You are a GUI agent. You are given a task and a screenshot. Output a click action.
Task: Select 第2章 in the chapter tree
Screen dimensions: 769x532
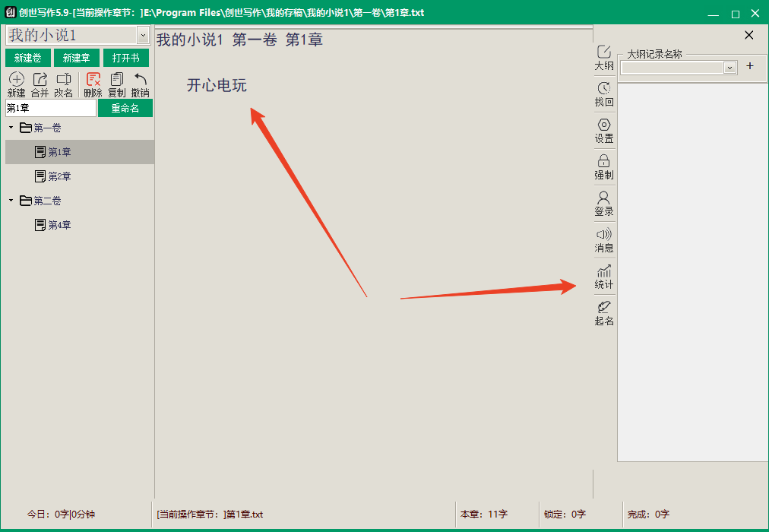pos(59,176)
